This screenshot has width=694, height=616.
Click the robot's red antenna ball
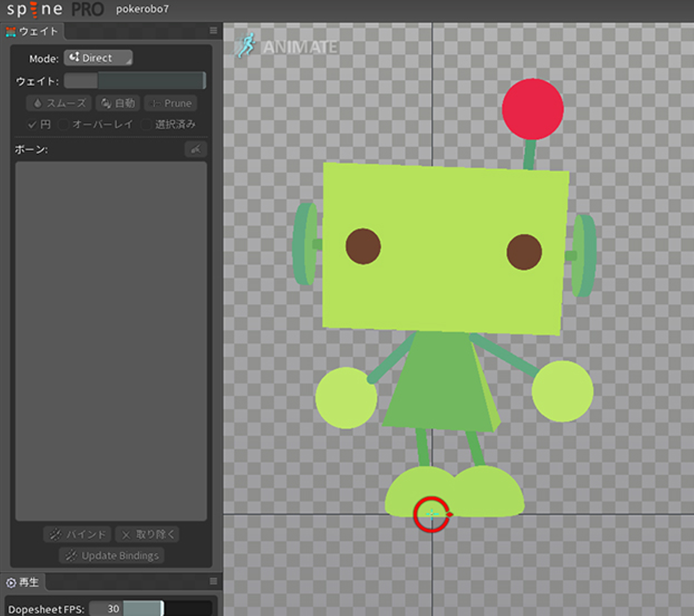pos(533,109)
